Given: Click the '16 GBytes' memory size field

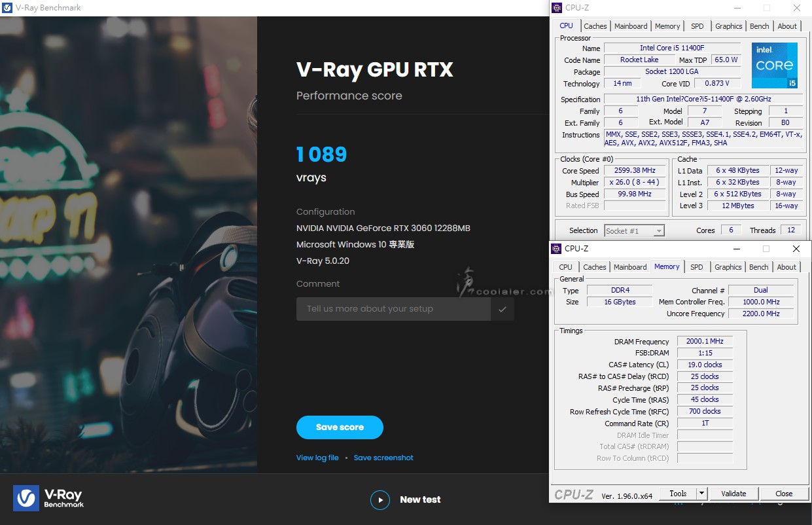Looking at the screenshot, I should [x=620, y=302].
